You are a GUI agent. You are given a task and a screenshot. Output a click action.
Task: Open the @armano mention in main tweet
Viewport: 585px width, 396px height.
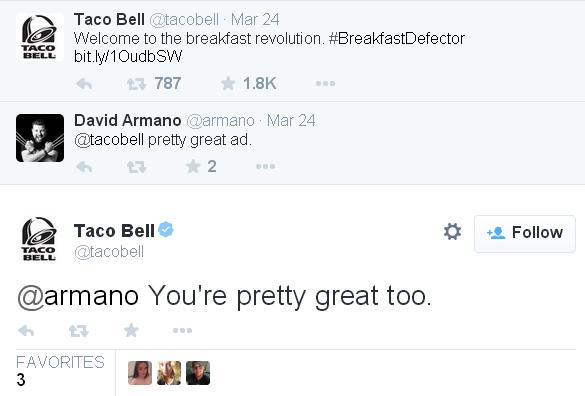78,296
